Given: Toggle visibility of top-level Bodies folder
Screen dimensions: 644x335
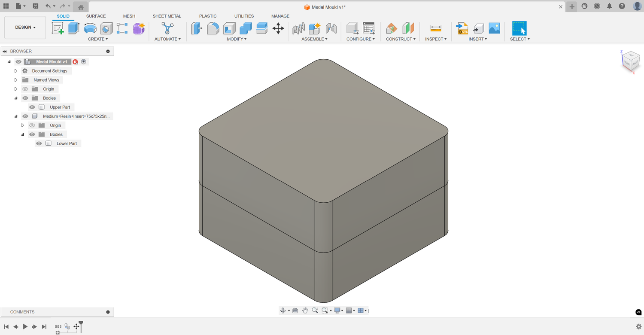Looking at the screenshot, I should [x=25, y=98].
